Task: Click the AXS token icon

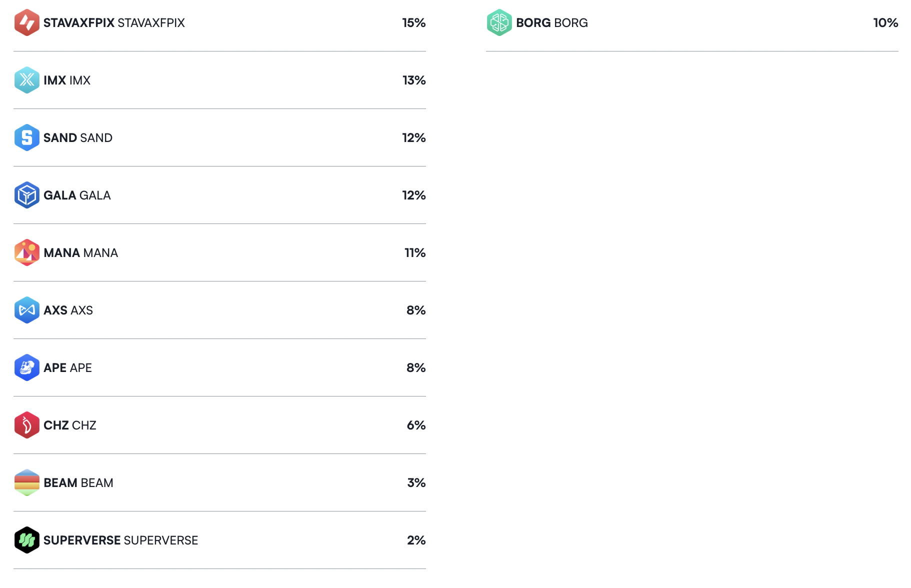Action: [x=27, y=310]
